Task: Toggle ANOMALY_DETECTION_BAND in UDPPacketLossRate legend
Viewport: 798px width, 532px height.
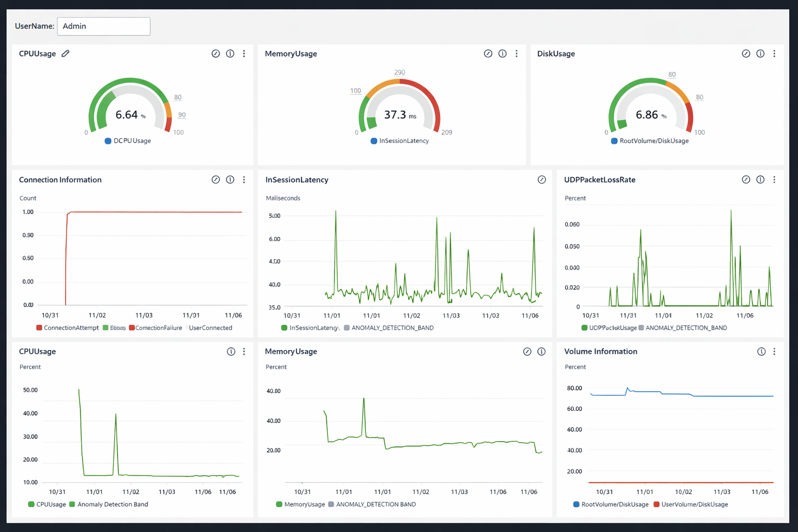Action: click(x=683, y=328)
